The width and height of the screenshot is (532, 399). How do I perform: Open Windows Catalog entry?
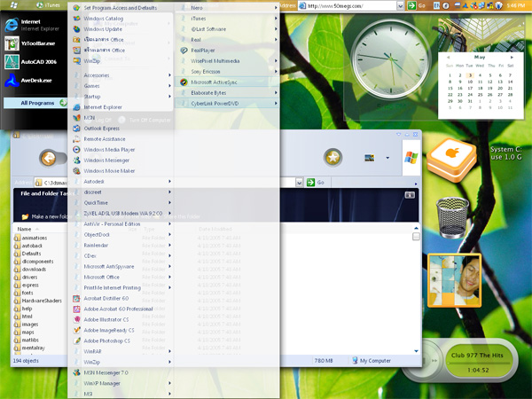pyautogui.click(x=104, y=19)
